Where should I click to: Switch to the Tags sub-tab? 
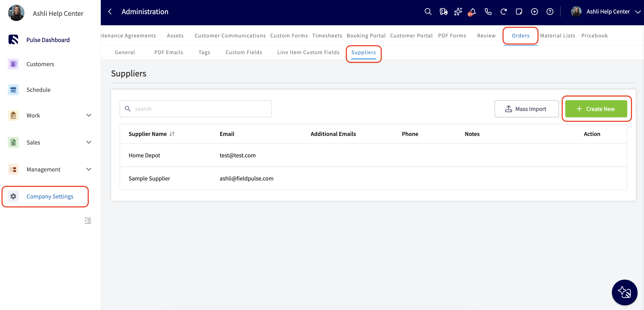pyautogui.click(x=204, y=52)
